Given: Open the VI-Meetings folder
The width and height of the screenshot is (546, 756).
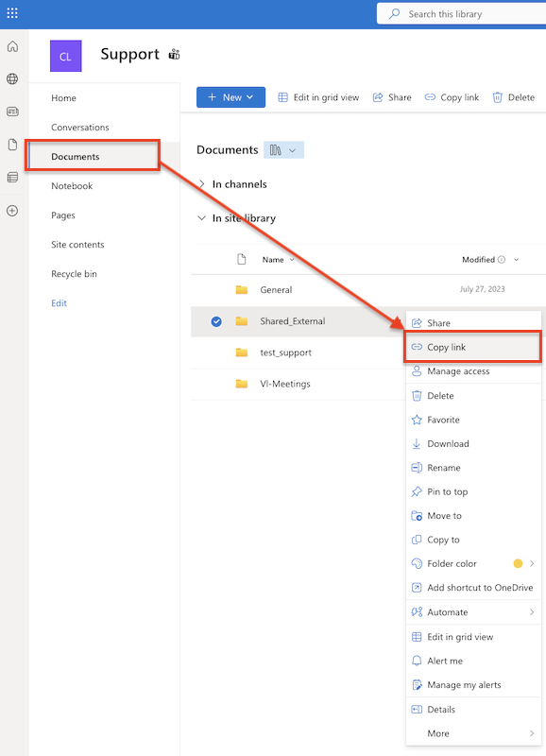Looking at the screenshot, I should point(285,384).
